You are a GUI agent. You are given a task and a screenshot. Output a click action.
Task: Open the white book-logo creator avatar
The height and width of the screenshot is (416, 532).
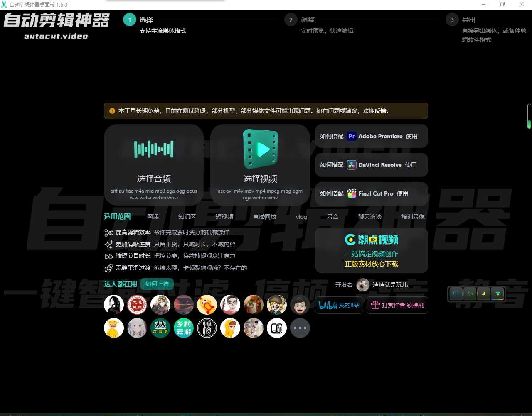[277, 328]
